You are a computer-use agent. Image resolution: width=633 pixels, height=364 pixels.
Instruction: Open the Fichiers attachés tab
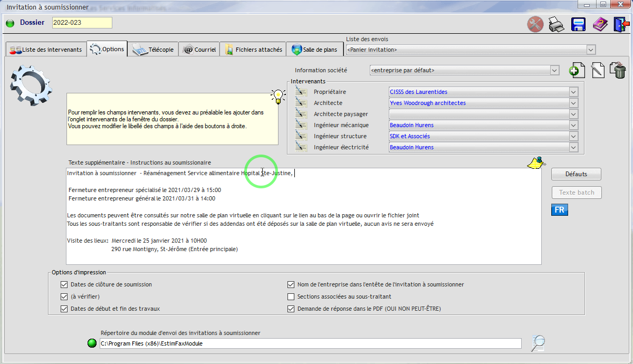click(253, 50)
